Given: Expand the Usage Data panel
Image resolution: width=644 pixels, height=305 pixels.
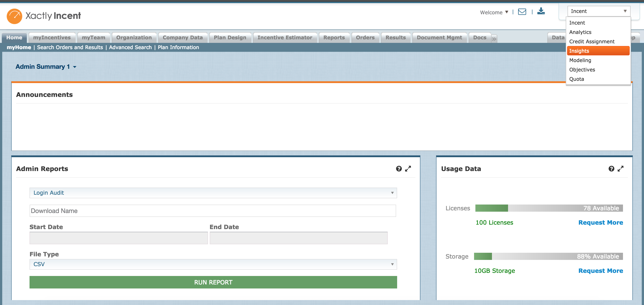Looking at the screenshot, I should click(621, 169).
